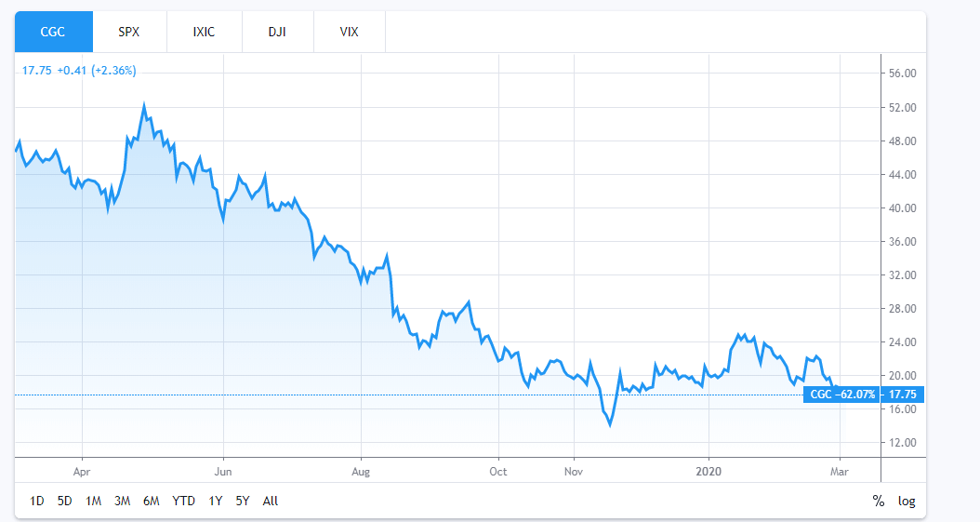Click the 2020 label on time axis

click(709, 472)
